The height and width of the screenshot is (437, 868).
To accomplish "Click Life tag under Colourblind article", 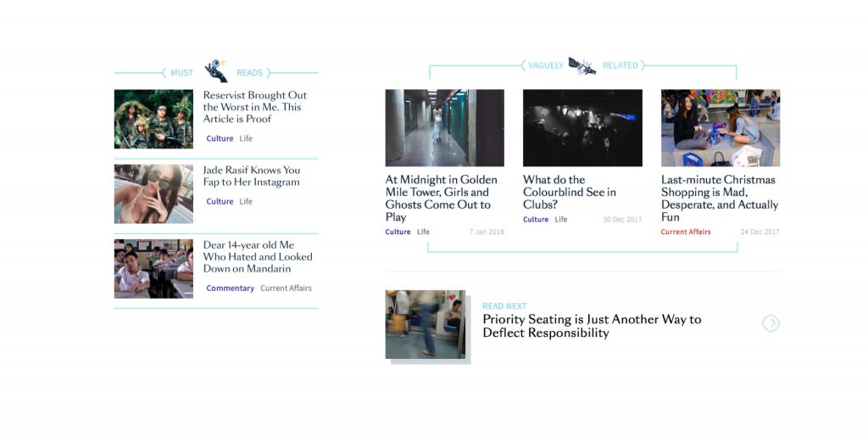I will (x=561, y=219).
